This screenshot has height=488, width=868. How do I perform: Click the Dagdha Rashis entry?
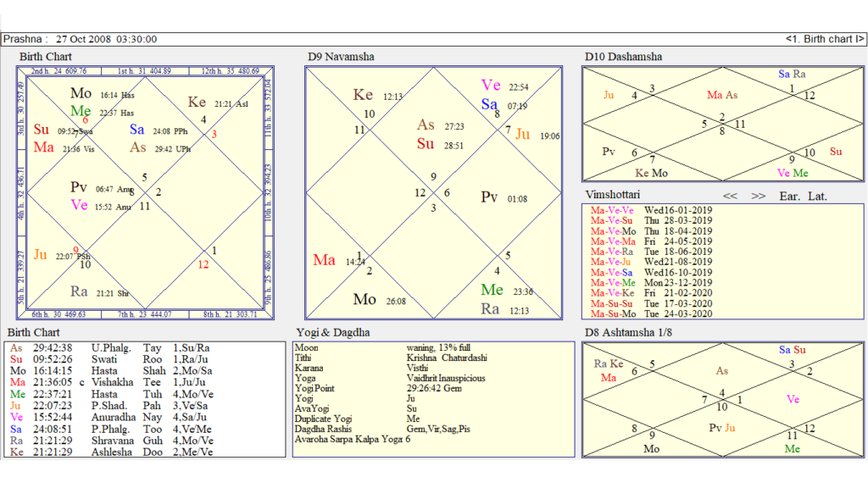(382, 429)
